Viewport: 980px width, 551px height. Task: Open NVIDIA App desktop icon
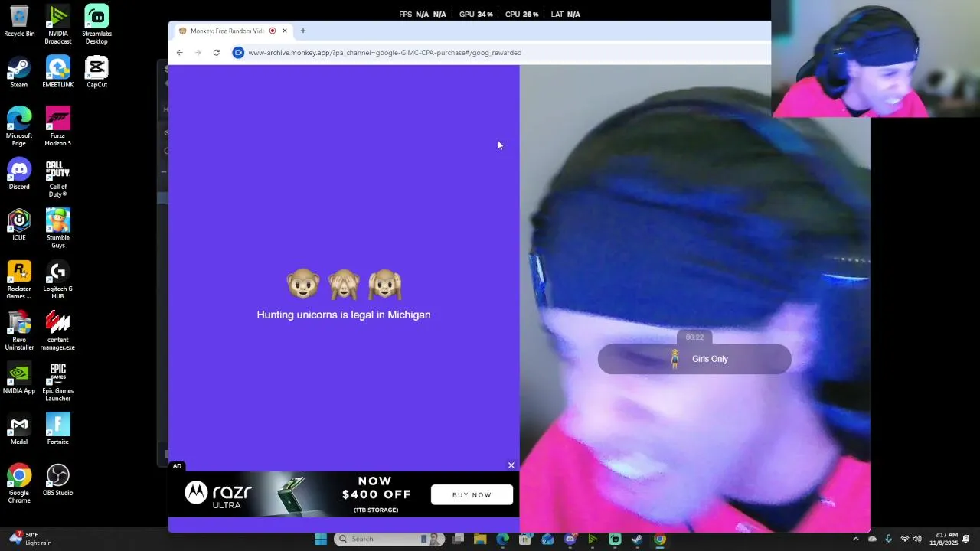(x=19, y=378)
